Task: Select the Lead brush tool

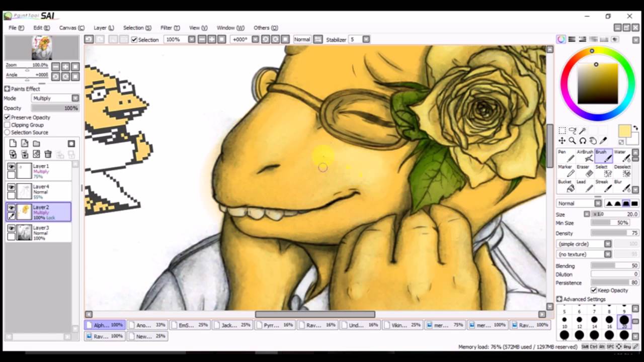Action: coord(585,186)
